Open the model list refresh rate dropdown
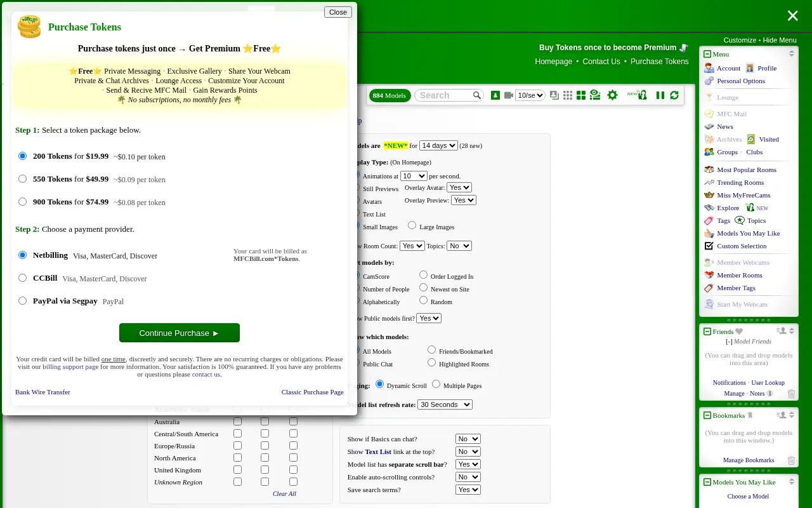The image size is (812, 508). 445,404
